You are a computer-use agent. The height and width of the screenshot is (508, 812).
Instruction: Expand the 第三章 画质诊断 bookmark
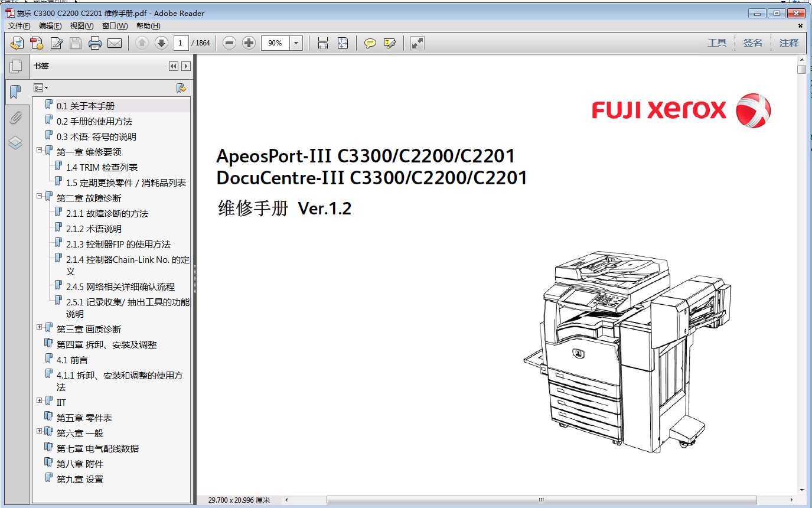[40, 327]
